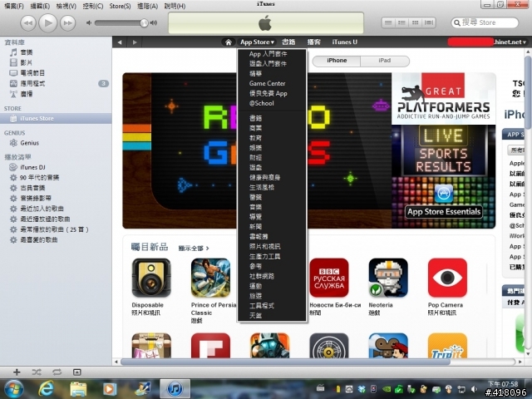Open the Store(S) menu in menu bar
Screen dimensions: 532x399
[x=120, y=6]
